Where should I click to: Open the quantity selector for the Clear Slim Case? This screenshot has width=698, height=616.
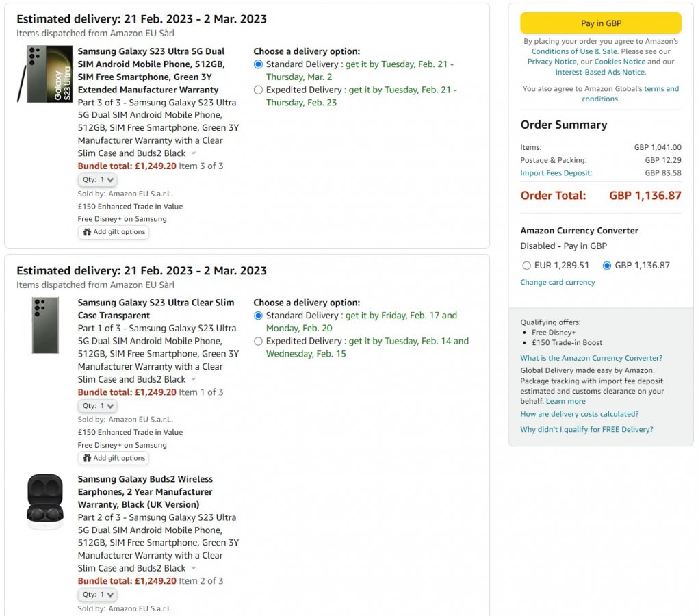coord(96,405)
